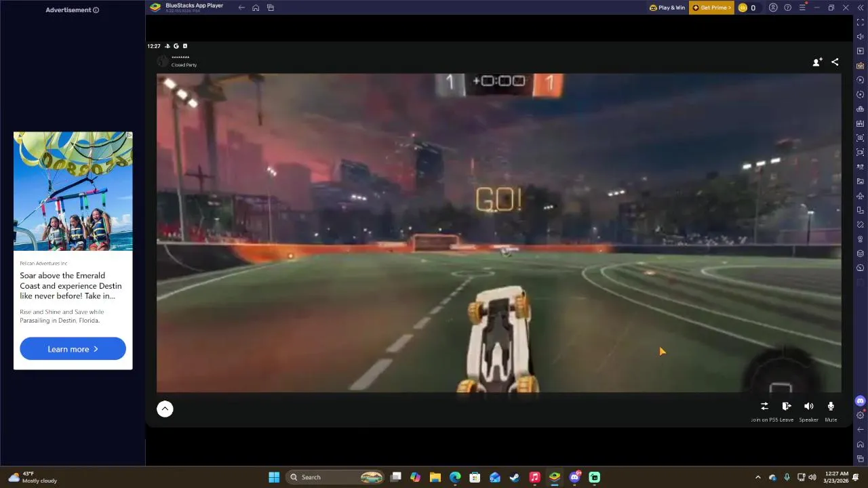Toggle the Mute microphone button
Viewport: 868px width, 488px height.
831,411
